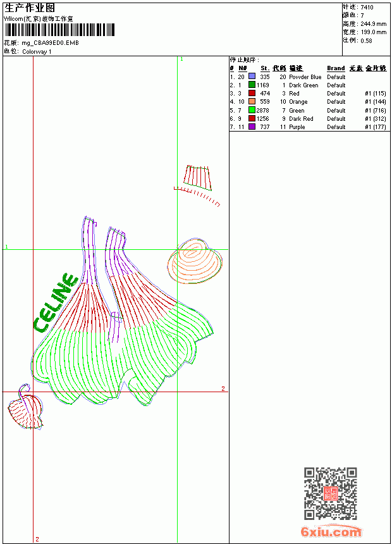This screenshot has width=392, height=544.
Task: Select the 'Colorway 1' label
Action: tap(37, 52)
